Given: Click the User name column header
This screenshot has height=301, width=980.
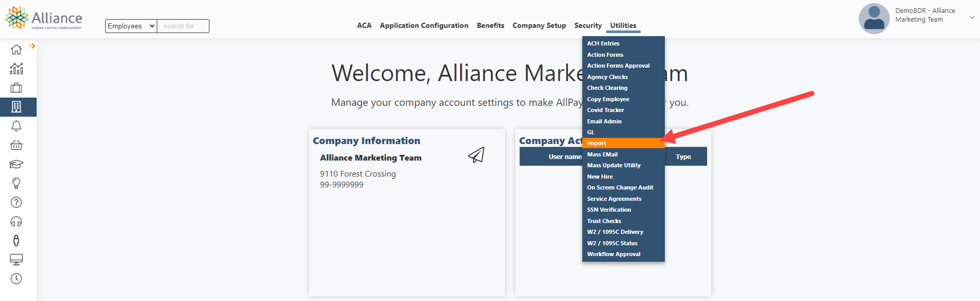Looking at the screenshot, I should (x=565, y=156).
